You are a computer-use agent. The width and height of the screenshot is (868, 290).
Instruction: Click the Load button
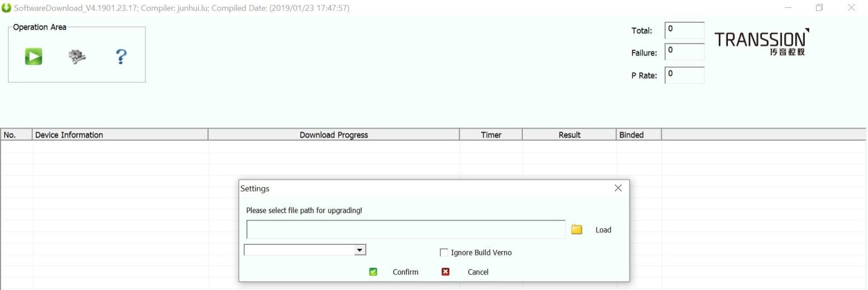pos(603,230)
